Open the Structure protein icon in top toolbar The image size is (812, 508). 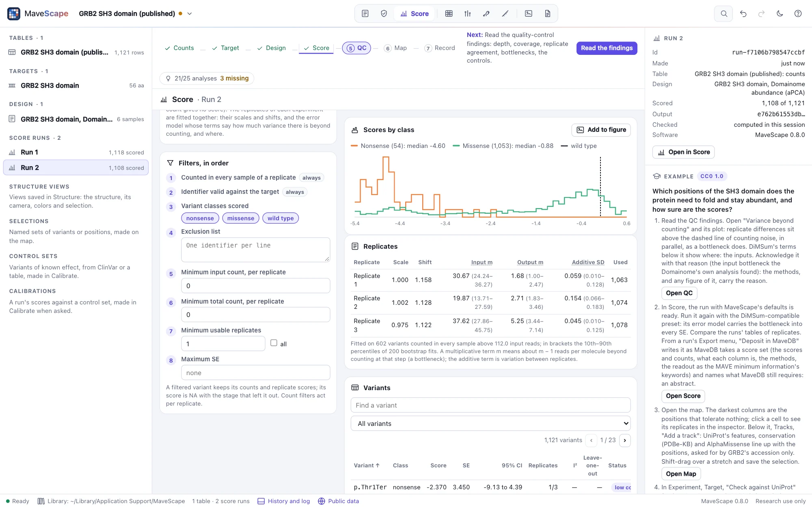point(486,13)
